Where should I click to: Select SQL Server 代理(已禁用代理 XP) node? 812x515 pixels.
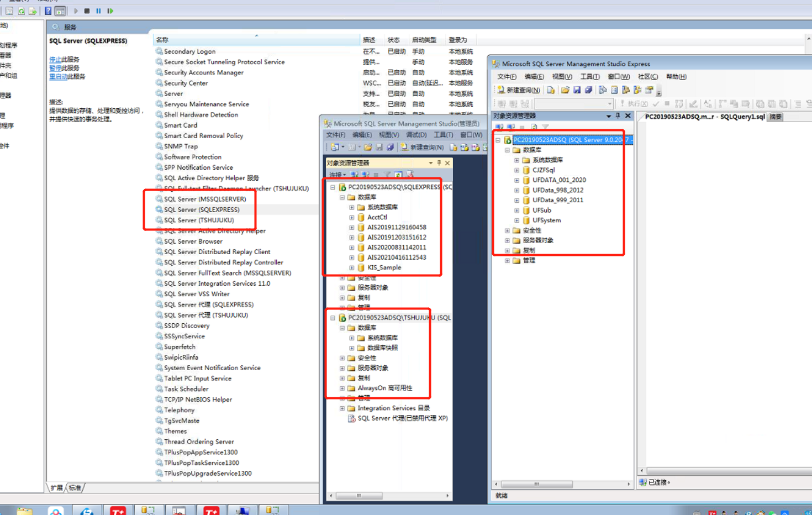(x=403, y=418)
